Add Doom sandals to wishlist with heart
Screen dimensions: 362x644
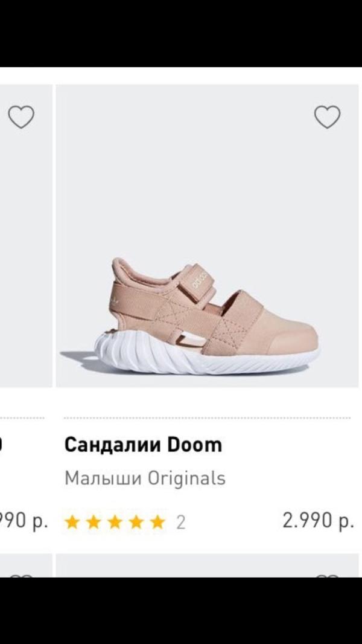327,117
